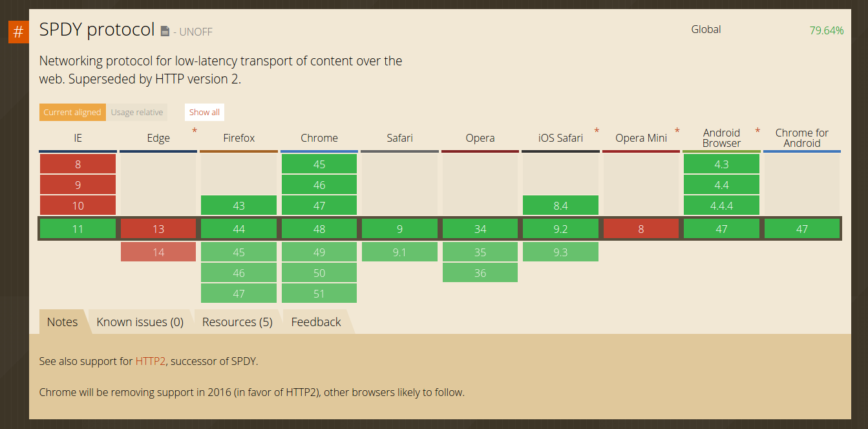
Task: Open the Known issues (0) tab
Action: click(140, 322)
